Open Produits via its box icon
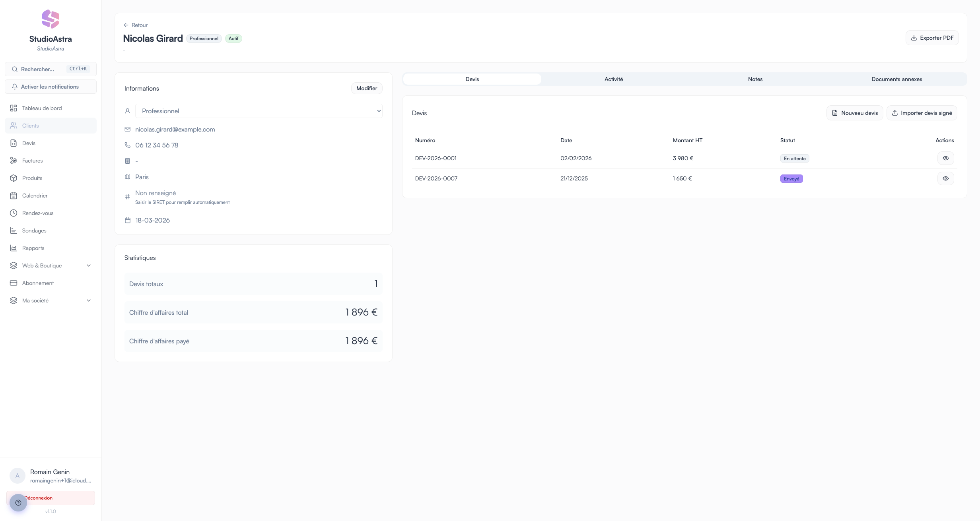This screenshot has width=980, height=521. [14, 178]
